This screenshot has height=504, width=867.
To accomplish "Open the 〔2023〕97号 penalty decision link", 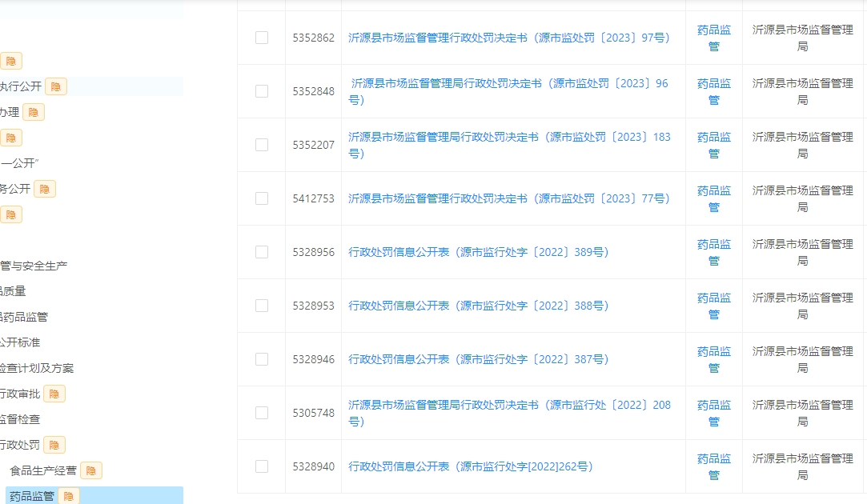I will pyautogui.click(x=508, y=38).
